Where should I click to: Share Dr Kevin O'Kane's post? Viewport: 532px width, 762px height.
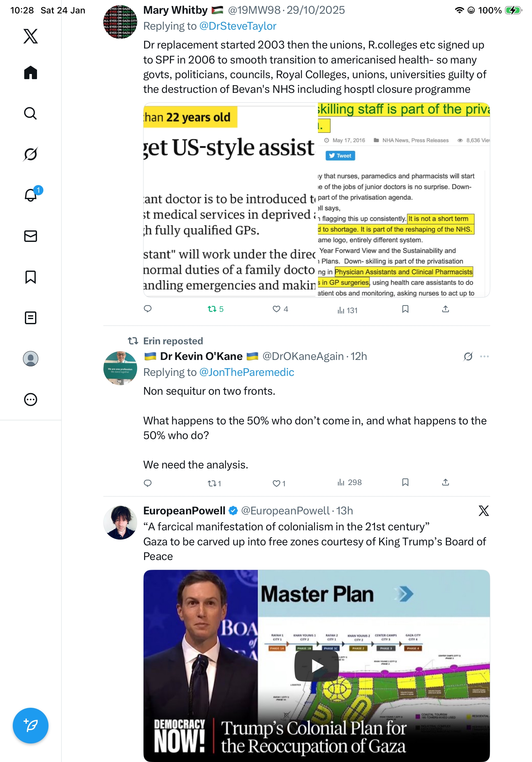coord(446,482)
